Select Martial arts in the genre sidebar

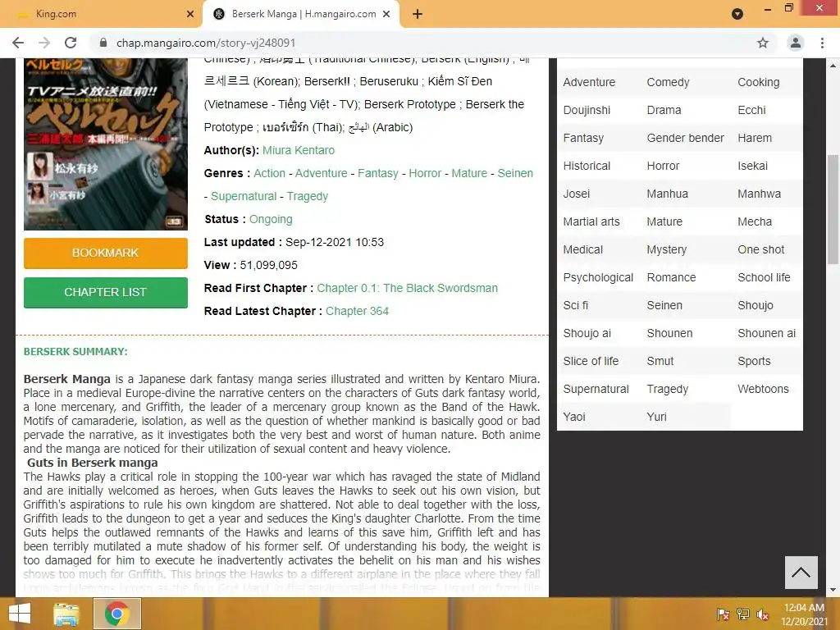tap(591, 221)
